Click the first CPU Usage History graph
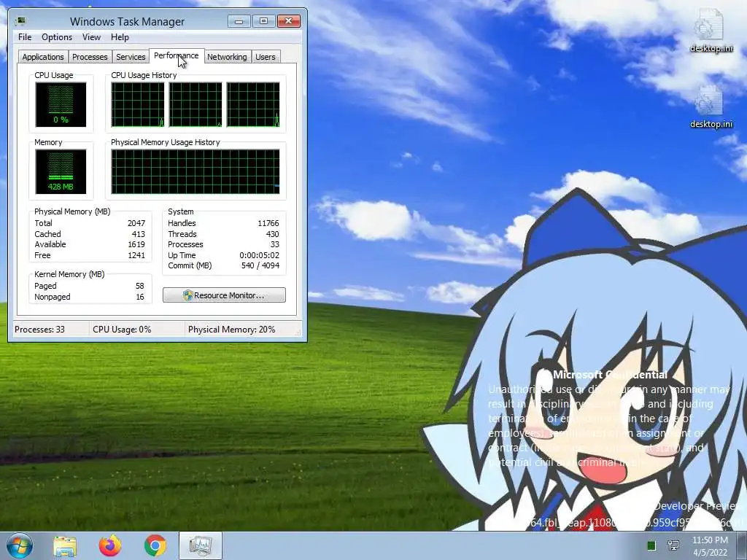 click(138, 104)
